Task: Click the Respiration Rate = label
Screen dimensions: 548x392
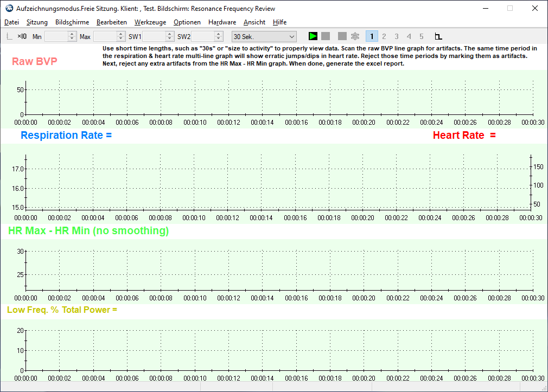Action: (x=66, y=135)
